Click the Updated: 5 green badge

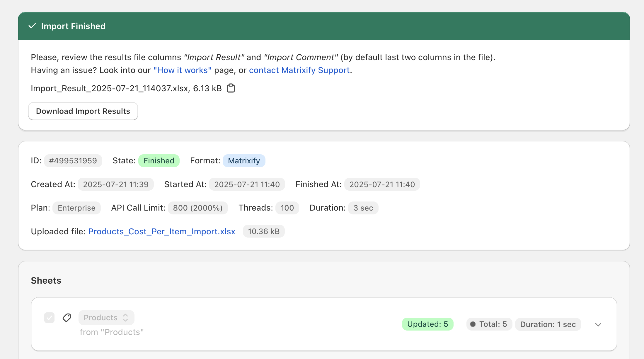(x=427, y=324)
